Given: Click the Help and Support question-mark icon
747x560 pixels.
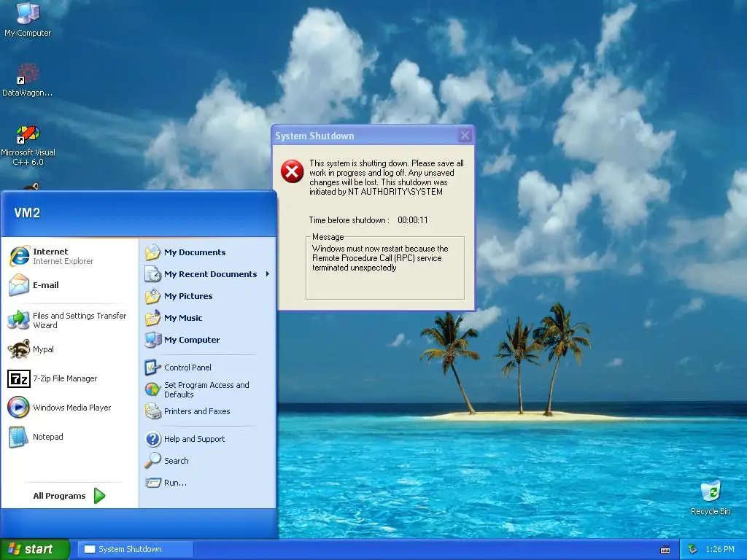Looking at the screenshot, I should (153, 439).
